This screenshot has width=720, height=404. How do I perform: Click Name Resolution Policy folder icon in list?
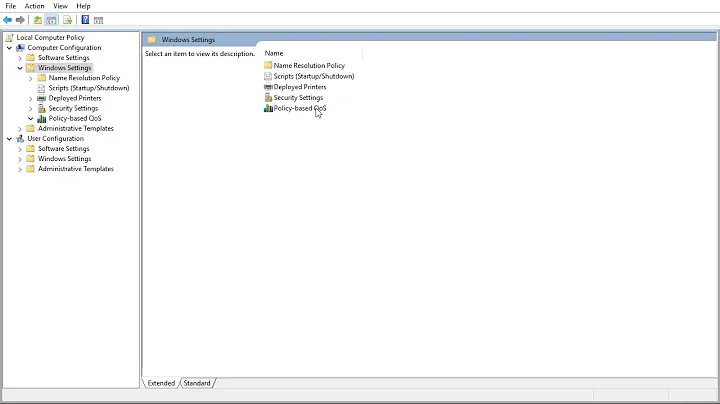pyautogui.click(x=268, y=65)
